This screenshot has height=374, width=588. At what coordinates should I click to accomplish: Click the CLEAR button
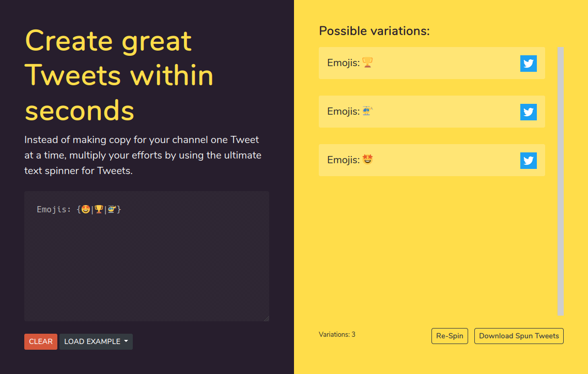pyautogui.click(x=40, y=341)
